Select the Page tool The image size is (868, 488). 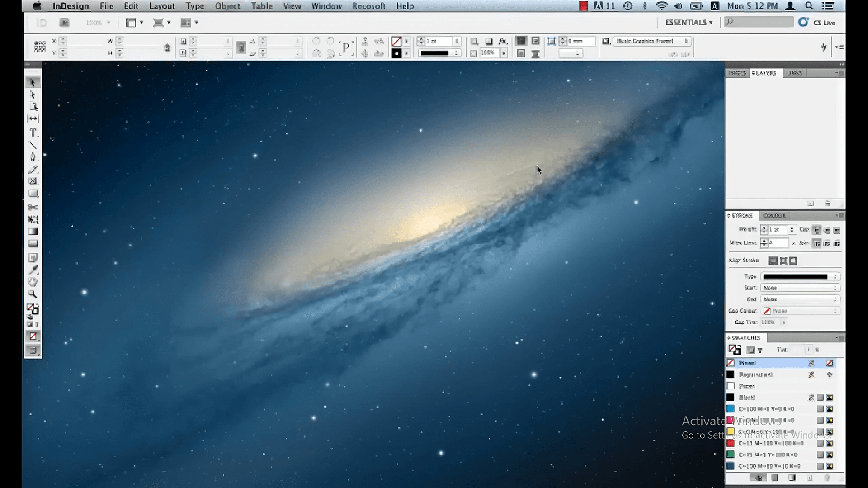(33, 106)
